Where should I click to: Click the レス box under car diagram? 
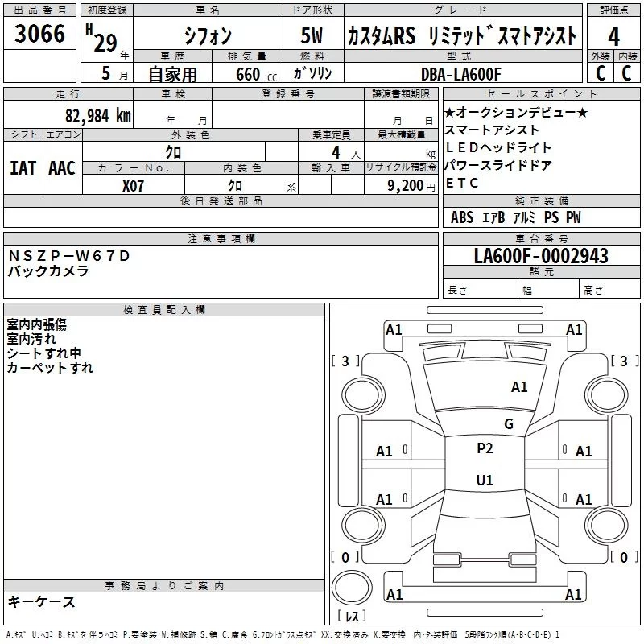click(351, 617)
